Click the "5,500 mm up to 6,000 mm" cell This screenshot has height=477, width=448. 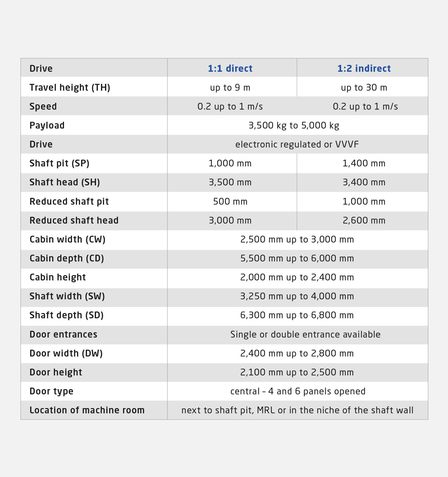pos(297,258)
